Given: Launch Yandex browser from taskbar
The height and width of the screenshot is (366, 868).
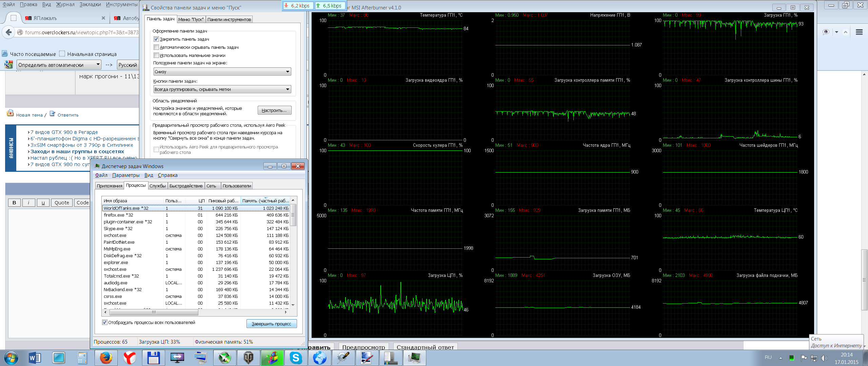Looking at the screenshot, I should point(130,358).
